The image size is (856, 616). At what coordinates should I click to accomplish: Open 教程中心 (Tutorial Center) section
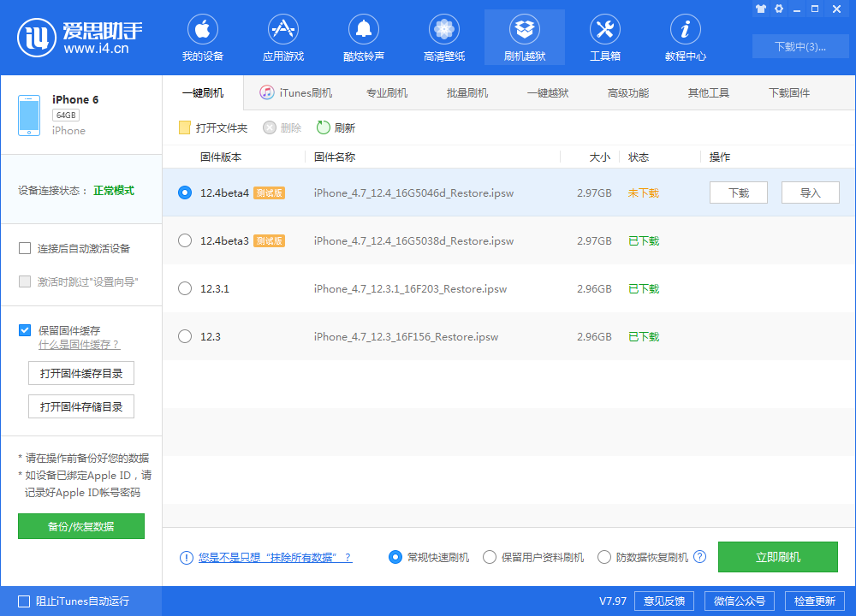pos(685,37)
